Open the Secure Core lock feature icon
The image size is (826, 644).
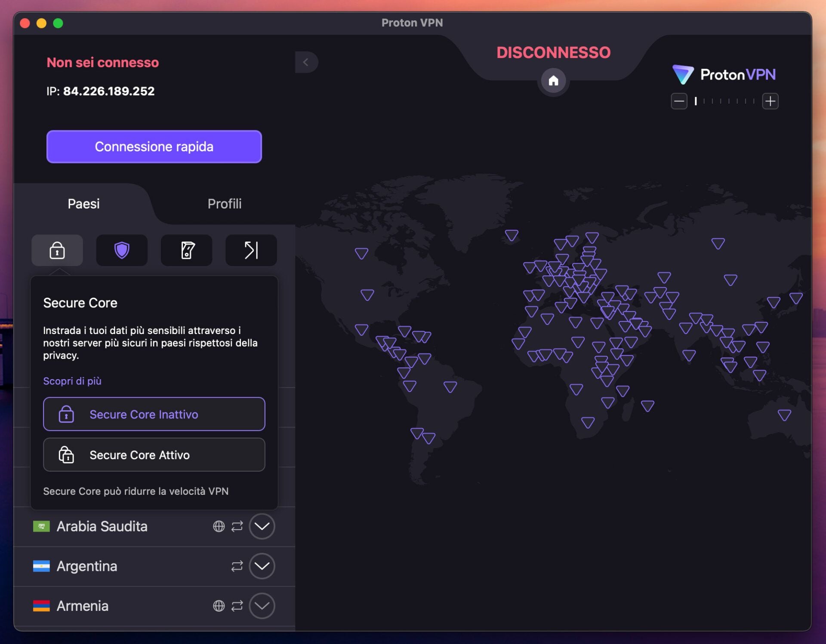pos(57,250)
